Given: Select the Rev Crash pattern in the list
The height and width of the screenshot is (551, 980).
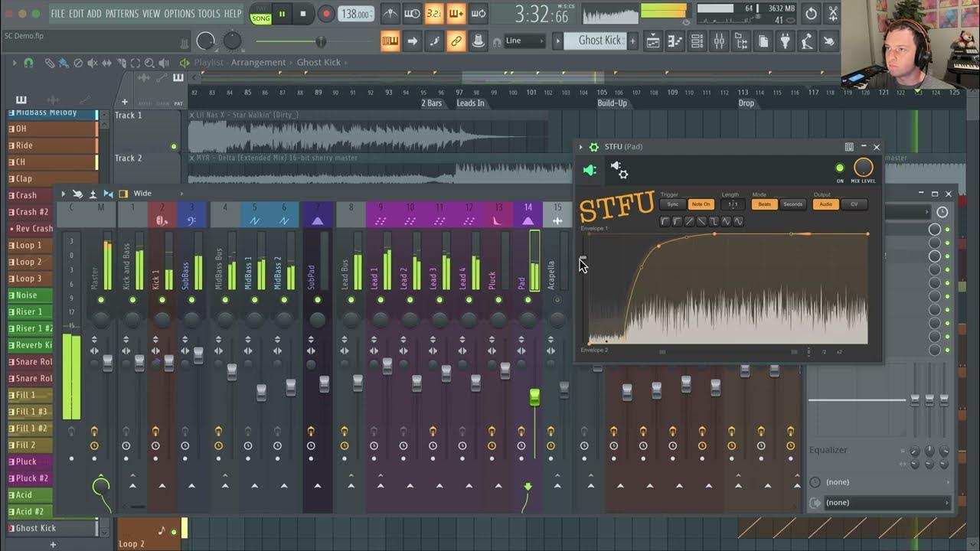Looking at the screenshot, I should tap(52, 229).
